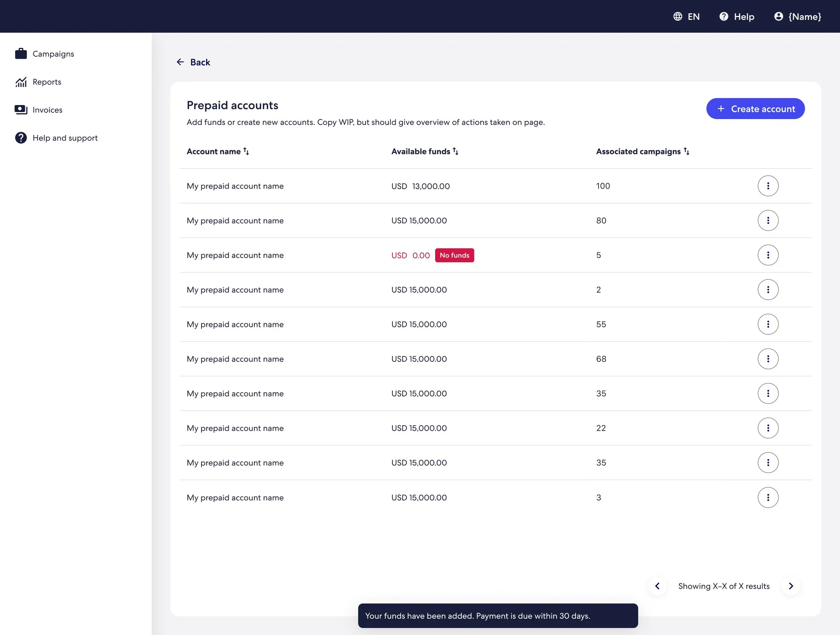Select account name in the 68 campaigns row
The height and width of the screenshot is (635, 840).
[x=235, y=359]
